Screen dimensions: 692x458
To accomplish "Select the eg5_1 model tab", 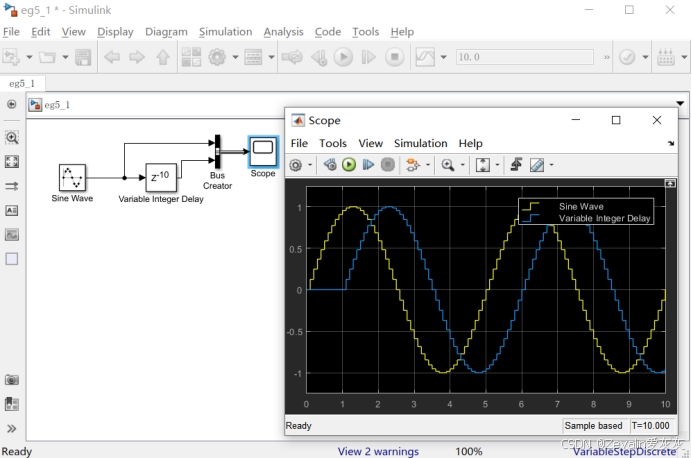I will 22,83.
